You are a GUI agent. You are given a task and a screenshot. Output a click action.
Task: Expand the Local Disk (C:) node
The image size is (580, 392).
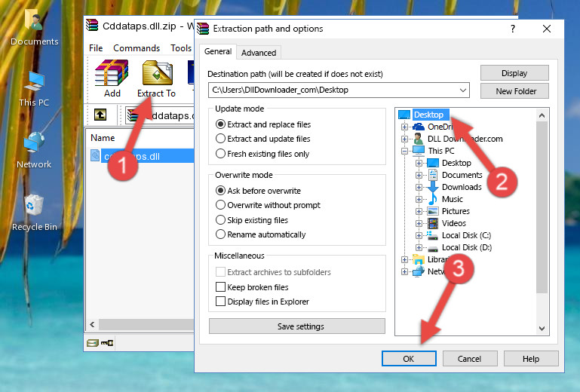[x=419, y=235]
